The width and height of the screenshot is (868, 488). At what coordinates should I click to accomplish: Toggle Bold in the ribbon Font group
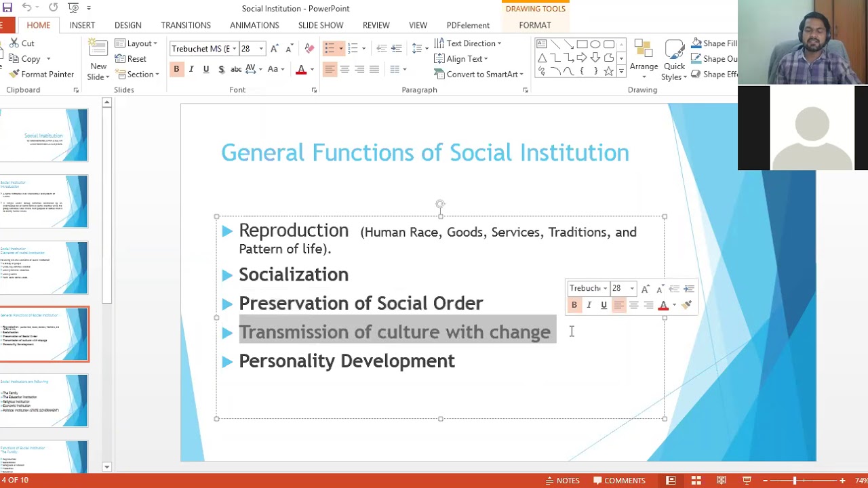coord(176,69)
